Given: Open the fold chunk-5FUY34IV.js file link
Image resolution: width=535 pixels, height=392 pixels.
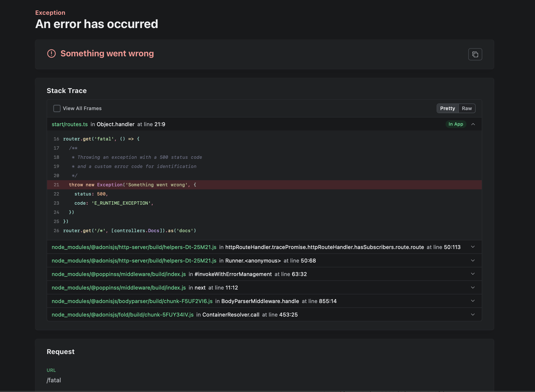Looking at the screenshot, I should [x=123, y=315].
